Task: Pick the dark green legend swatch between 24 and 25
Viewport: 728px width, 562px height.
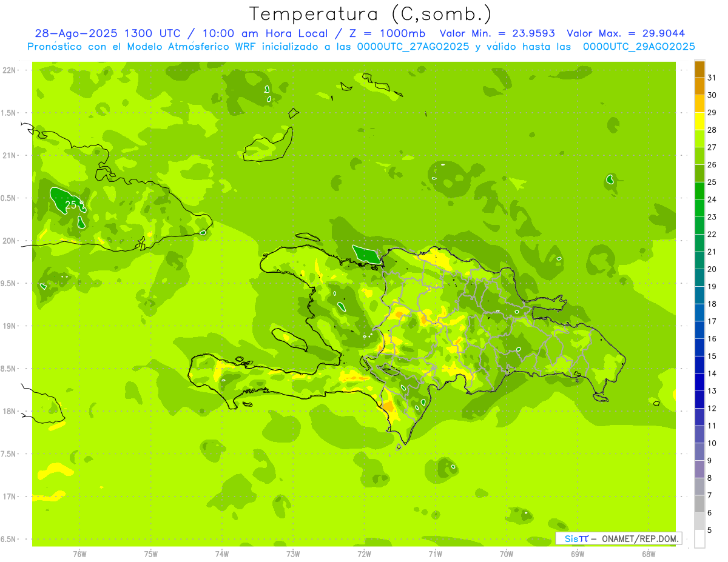Action: (699, 190)
